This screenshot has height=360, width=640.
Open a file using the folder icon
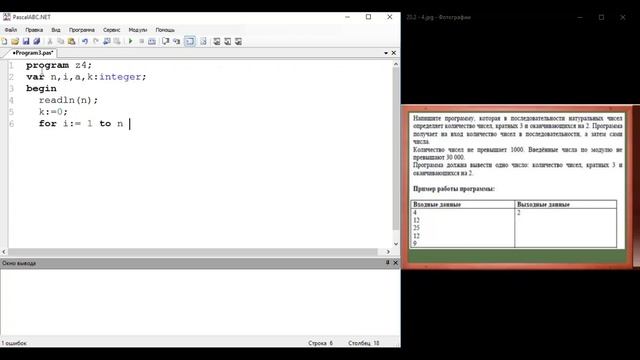point(15,41)
